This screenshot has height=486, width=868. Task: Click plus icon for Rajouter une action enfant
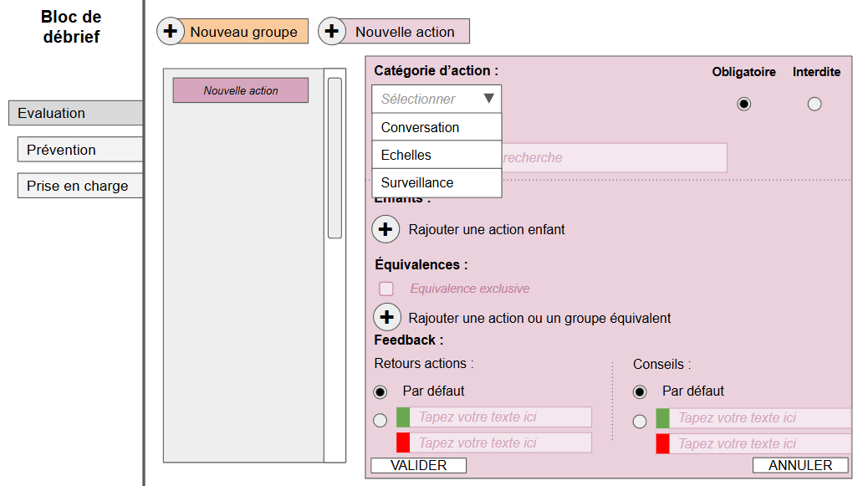[x=385, y=229]
